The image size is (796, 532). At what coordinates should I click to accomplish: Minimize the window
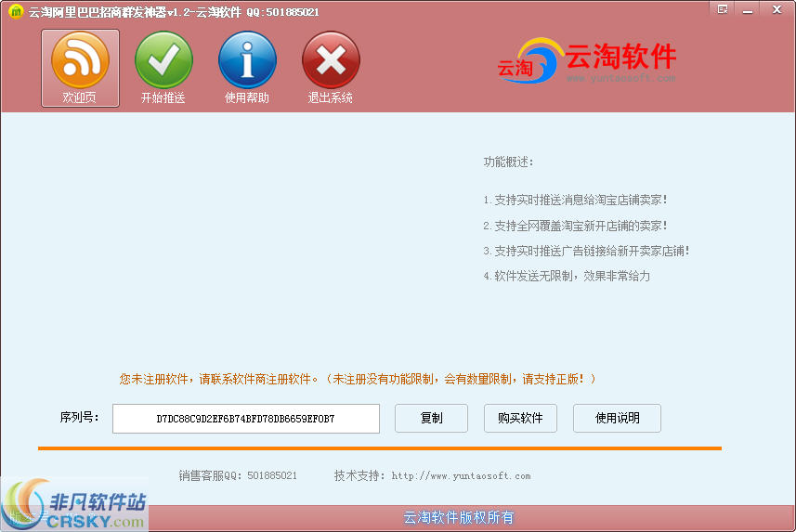[748, 9]
